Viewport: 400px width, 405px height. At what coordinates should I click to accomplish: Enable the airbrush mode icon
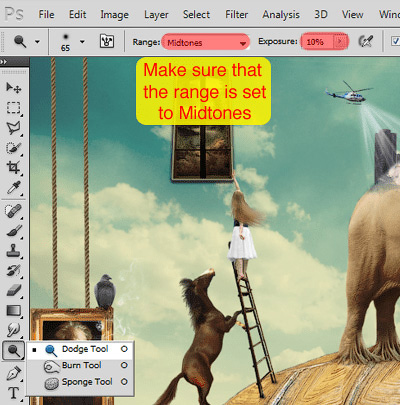tap(365, 41)
